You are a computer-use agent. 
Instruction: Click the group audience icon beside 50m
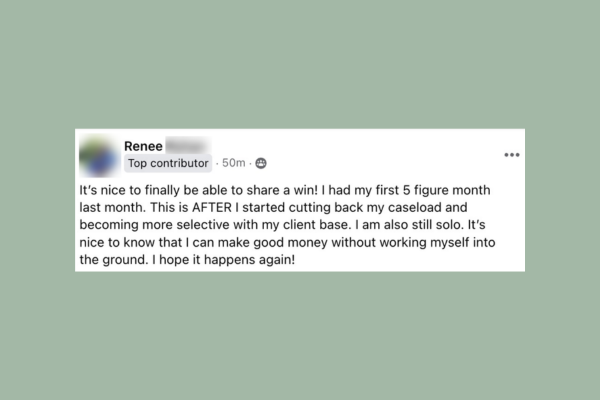click(x=262, y=163)
